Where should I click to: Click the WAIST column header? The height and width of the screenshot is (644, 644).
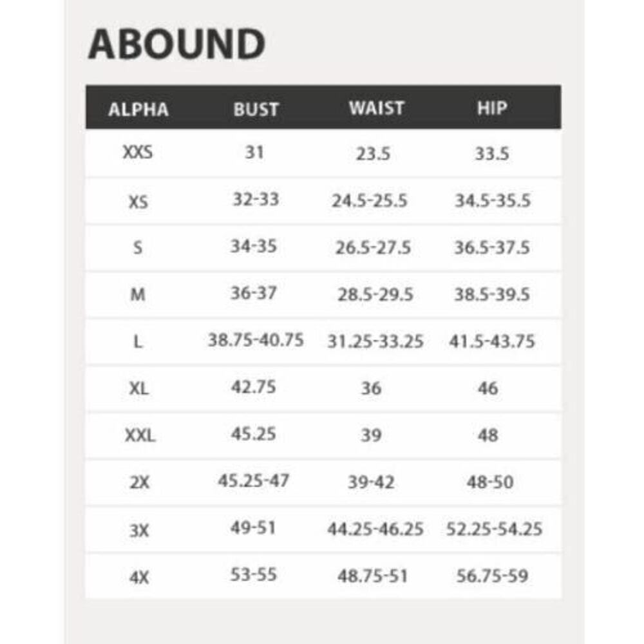tap(377, 108)
